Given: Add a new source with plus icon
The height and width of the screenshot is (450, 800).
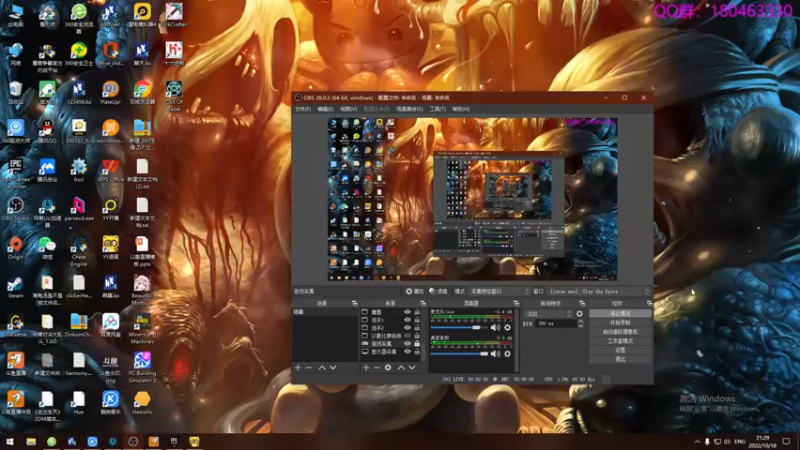Looking at the screenshot, I should pos(366,367).
